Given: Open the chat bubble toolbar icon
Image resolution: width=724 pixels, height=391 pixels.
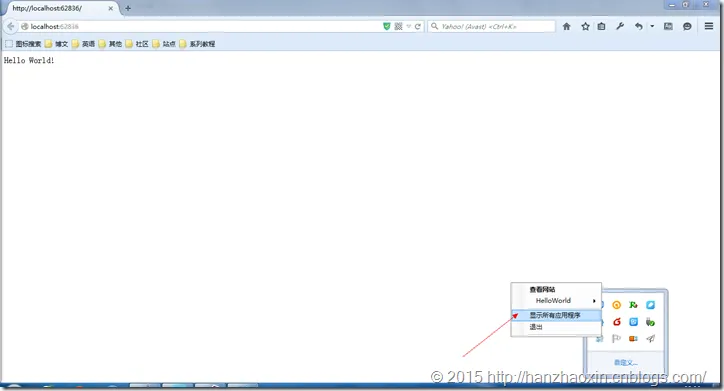Looking at the screenshot, I should point(687,26).
